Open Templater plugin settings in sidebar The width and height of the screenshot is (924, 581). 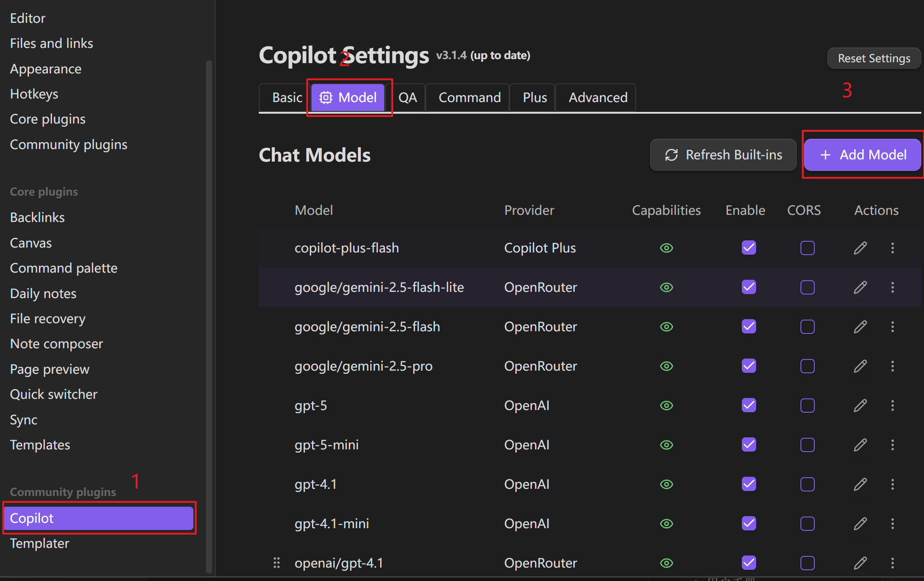click(39, 543)
